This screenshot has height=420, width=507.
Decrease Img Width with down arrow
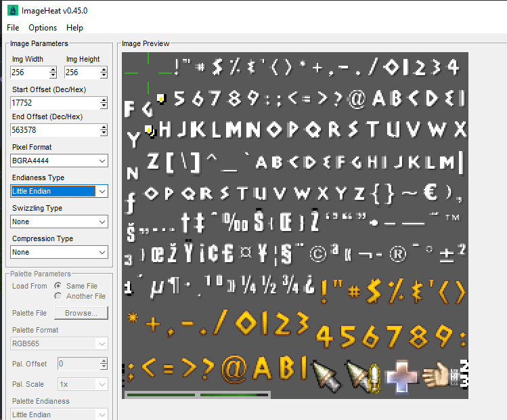pos(53,75)
